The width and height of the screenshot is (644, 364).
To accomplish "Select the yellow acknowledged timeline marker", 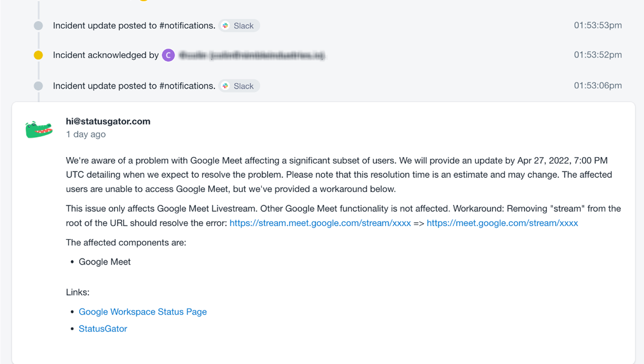I will 38,55.
